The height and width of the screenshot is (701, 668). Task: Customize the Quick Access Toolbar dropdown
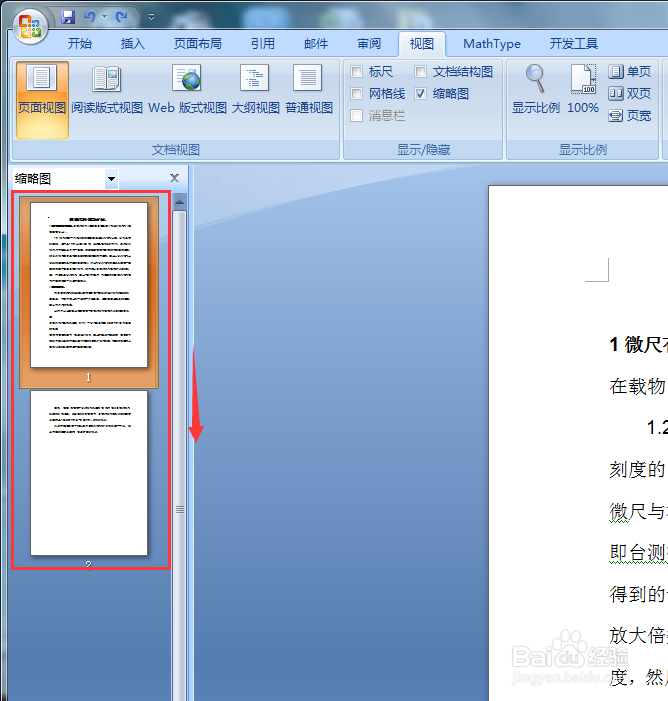[152, 17]
